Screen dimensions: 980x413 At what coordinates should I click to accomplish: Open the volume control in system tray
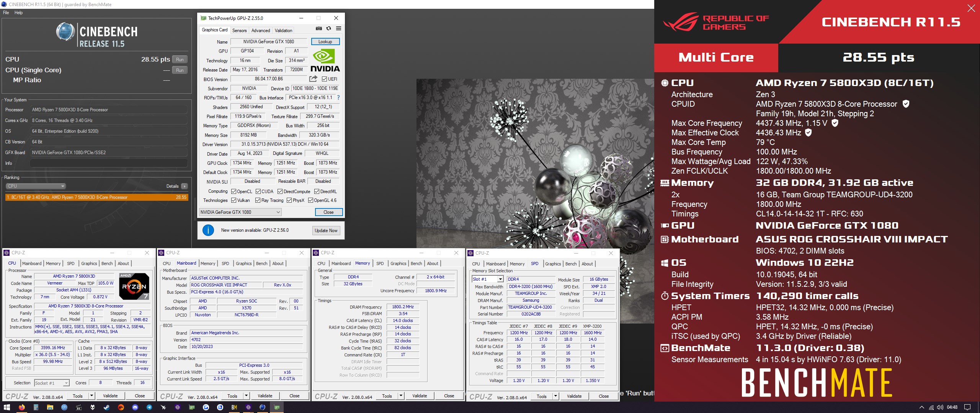pyautogui.click(x=940, y=407)
